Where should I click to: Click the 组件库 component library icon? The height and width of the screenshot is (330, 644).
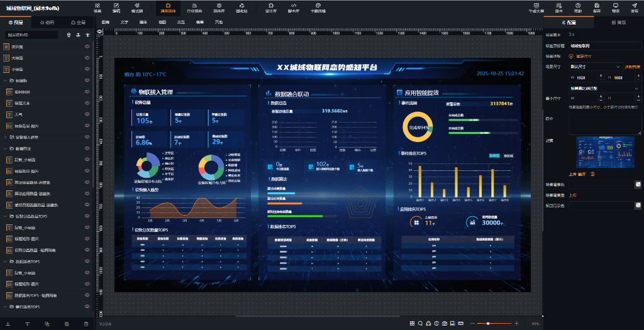click(x=218, y=7)
